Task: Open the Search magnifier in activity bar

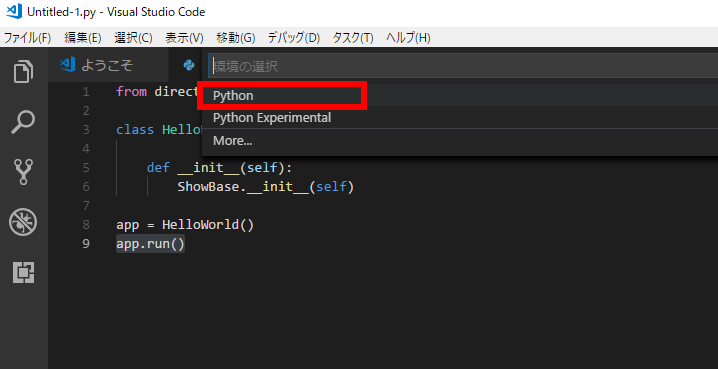Action: tap(23, 122)
